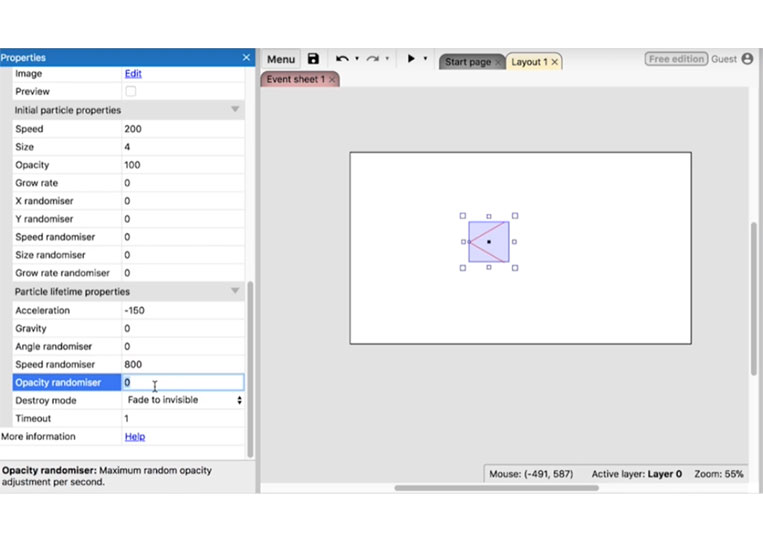Click the Gravity value field
Image resolution: width=763 pixels, height=541 pixels.
(x=183, y=328)
